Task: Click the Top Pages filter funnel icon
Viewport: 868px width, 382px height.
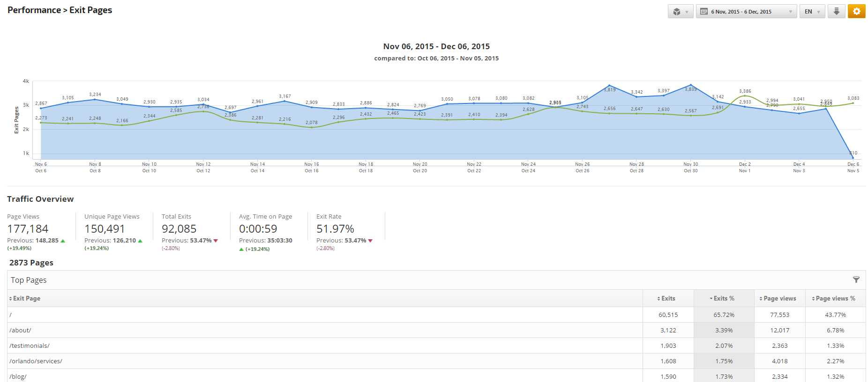Action: pos(856,280)
